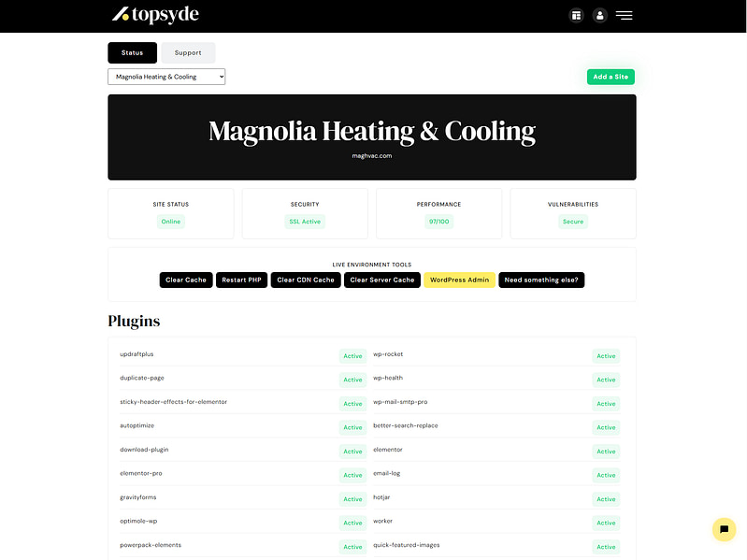Open WordPress Admin
The height and width of the screenshot is (560, 747).
click(459, 280)
